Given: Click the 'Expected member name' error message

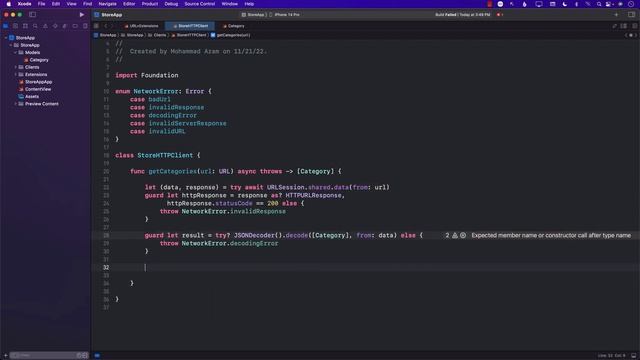Looking at the screenshot, I should 551,236.
